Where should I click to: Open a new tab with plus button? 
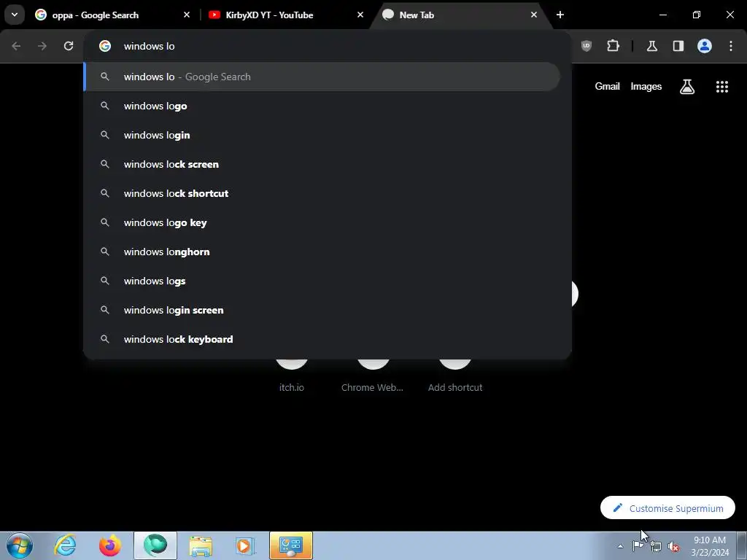click(x=560, y=15)
